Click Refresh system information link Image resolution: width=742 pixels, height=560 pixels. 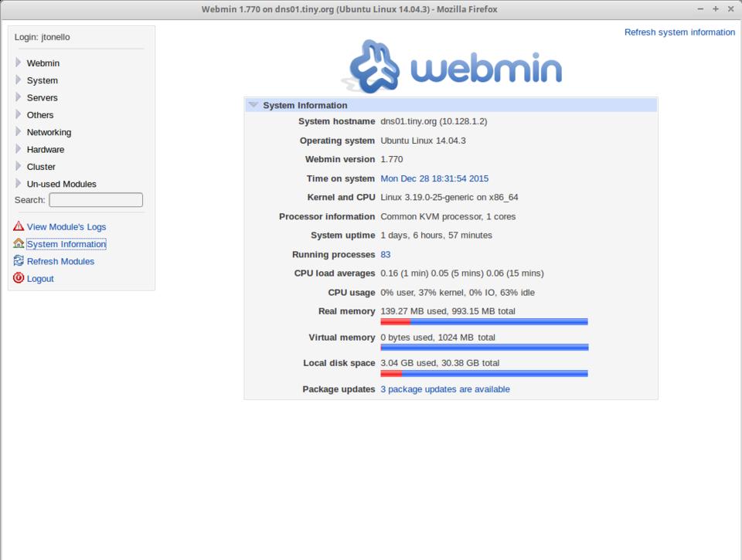[679, 32]
